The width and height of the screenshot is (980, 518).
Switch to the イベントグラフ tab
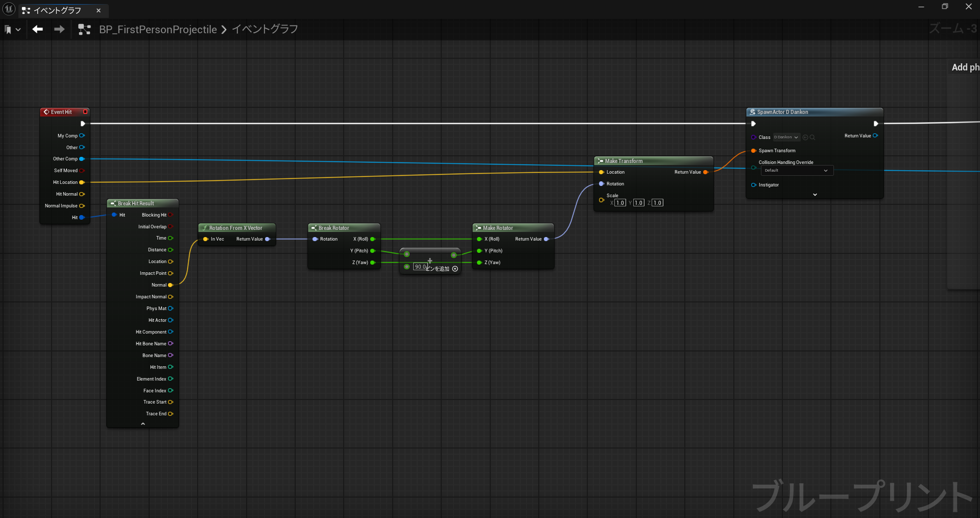pyautogui.click(x=57, y=10)
